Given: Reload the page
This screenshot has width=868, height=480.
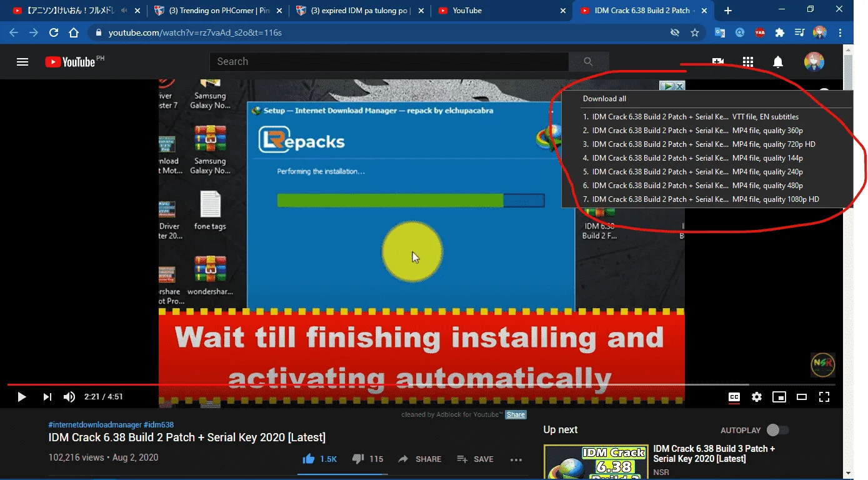Looking at the screenshot, I should tap(54, 32).
